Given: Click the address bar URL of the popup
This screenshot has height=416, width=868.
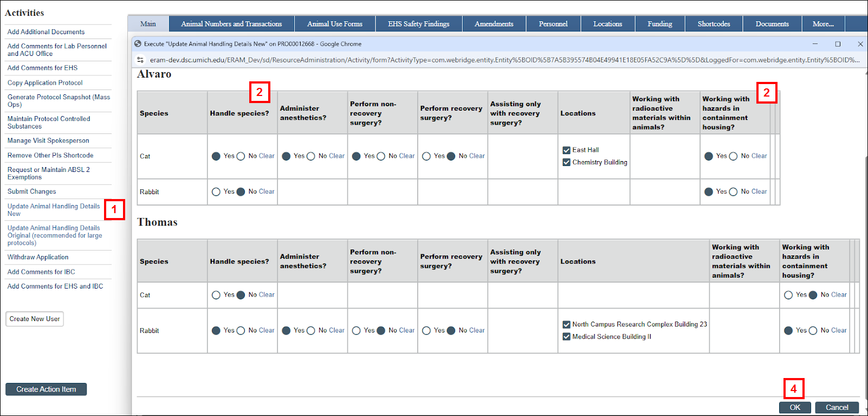Looking at the screenshot, I should pos(504,60).
